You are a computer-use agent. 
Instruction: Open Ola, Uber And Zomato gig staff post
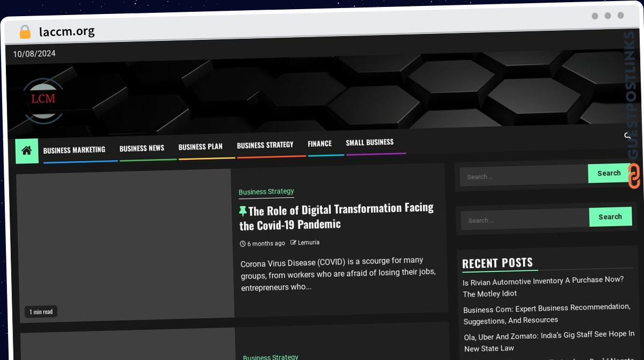[x=550, y=341]
